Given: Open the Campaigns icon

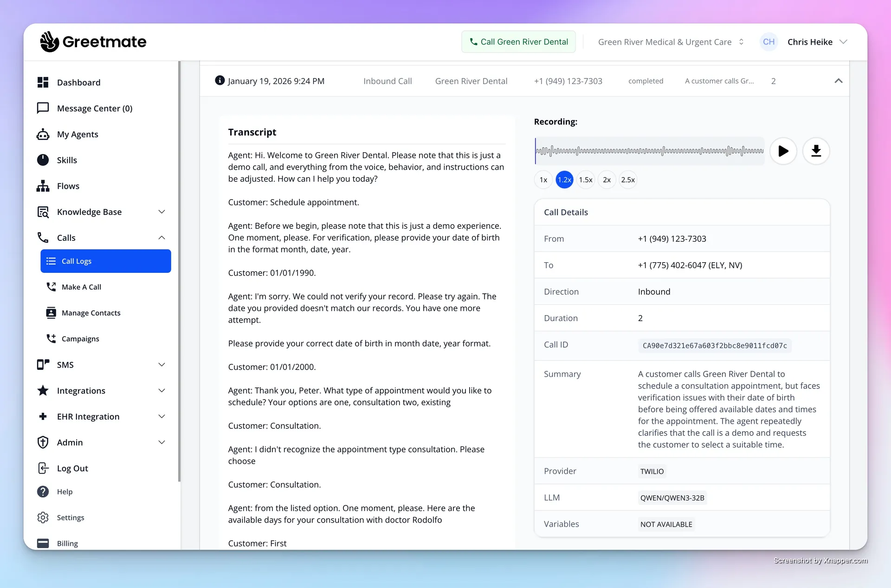Looking at the screenshot, I should pyautogui.click(x=51, y=338).
